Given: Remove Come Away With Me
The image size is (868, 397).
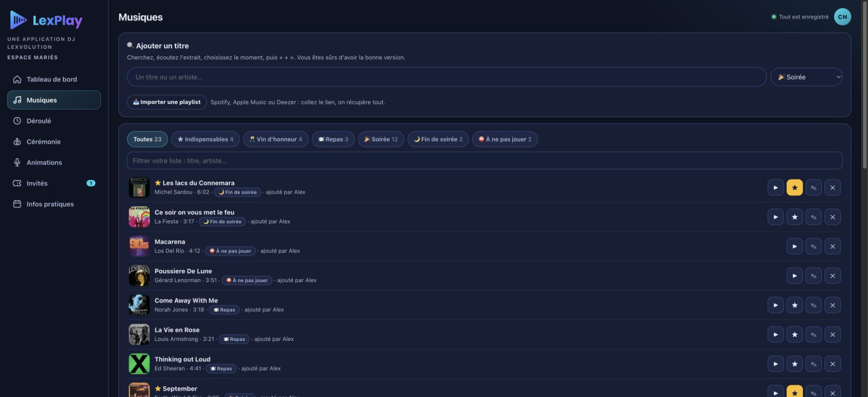Looking at the screenshot, I should [833, 305].
